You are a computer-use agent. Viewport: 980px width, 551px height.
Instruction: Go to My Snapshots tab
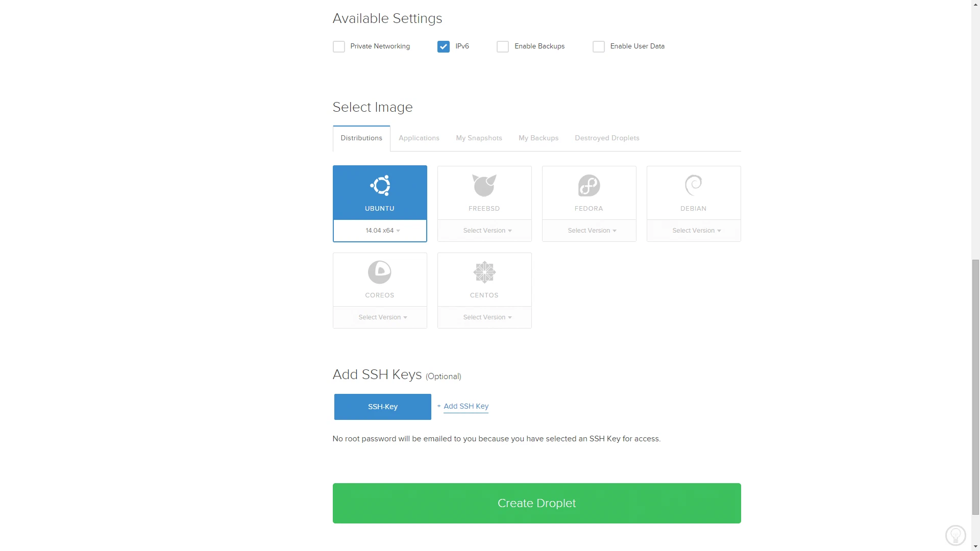pyautogui.click(x=479, y=138)
